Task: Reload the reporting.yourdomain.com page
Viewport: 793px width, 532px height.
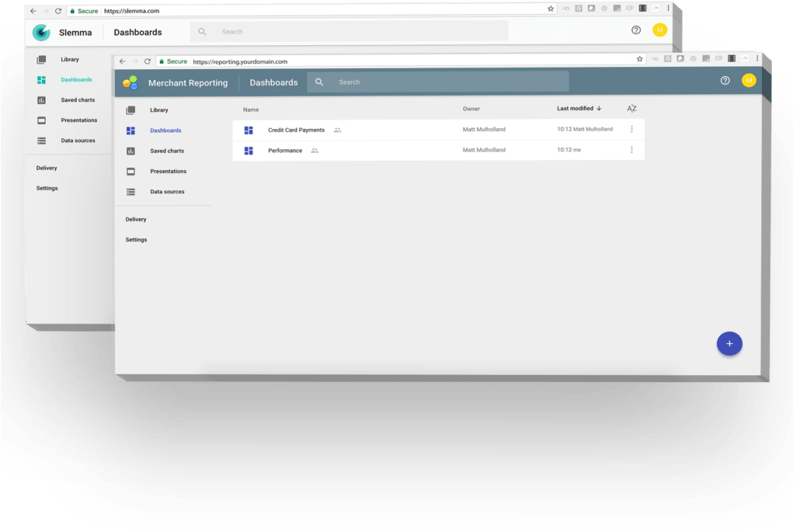Action: pyautogui.click(x=148, y=61)
